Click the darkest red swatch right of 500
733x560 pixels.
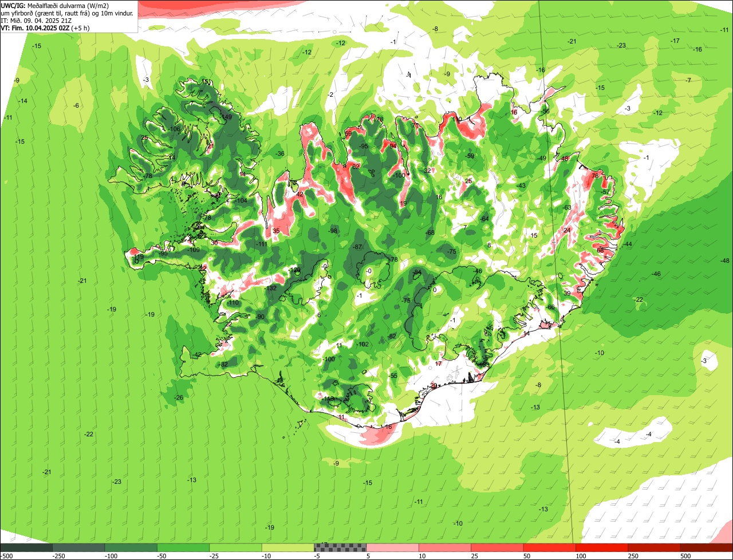(707, 547)
